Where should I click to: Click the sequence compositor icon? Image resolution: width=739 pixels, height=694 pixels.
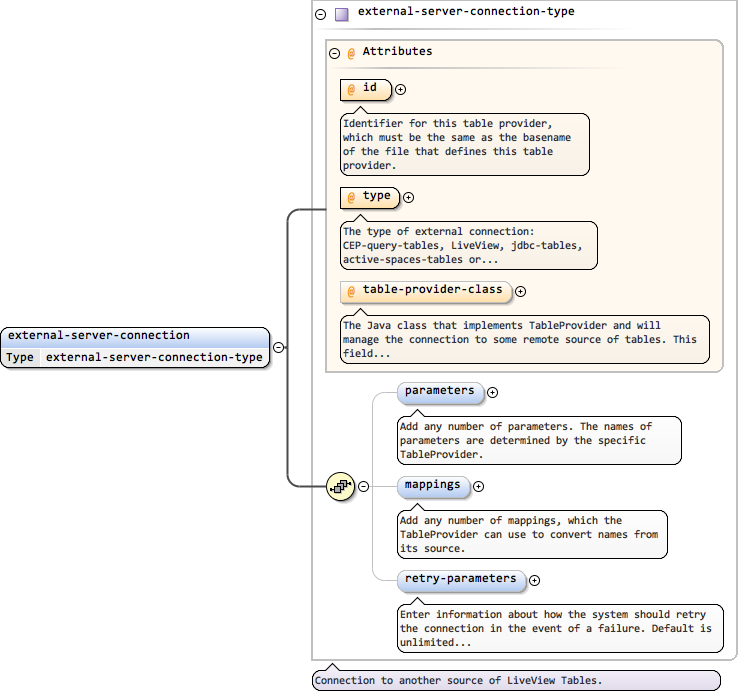tap(341, 487)
